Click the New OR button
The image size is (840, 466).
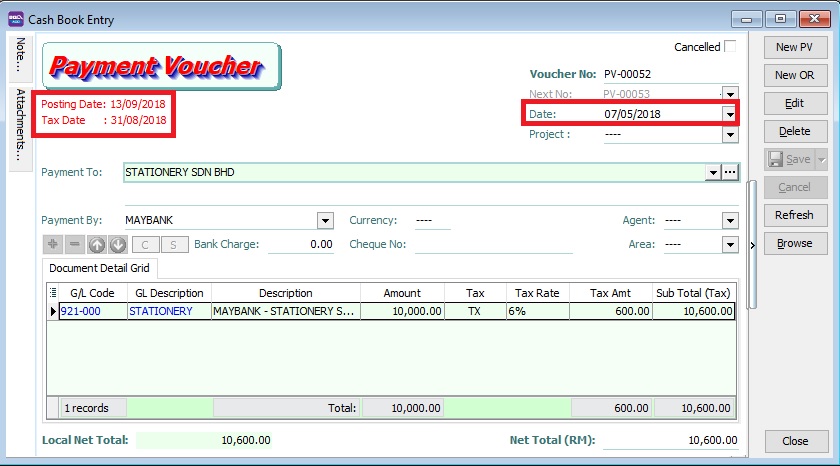coord(795,75)
